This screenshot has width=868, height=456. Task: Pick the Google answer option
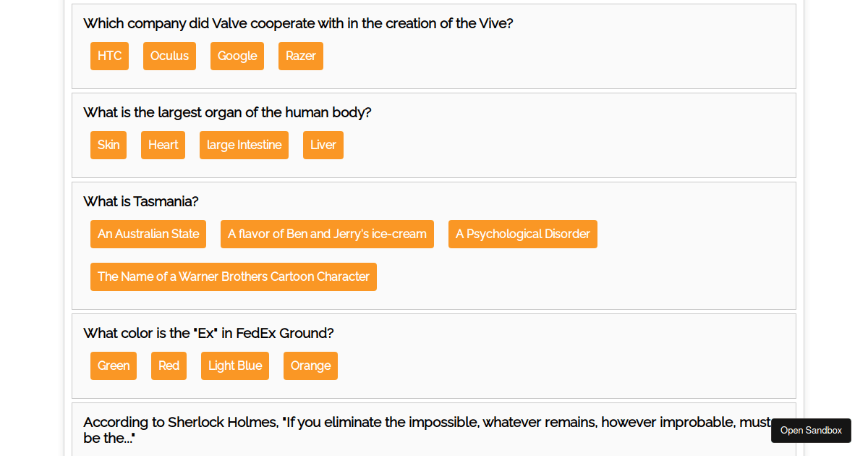tap(237, 56)
